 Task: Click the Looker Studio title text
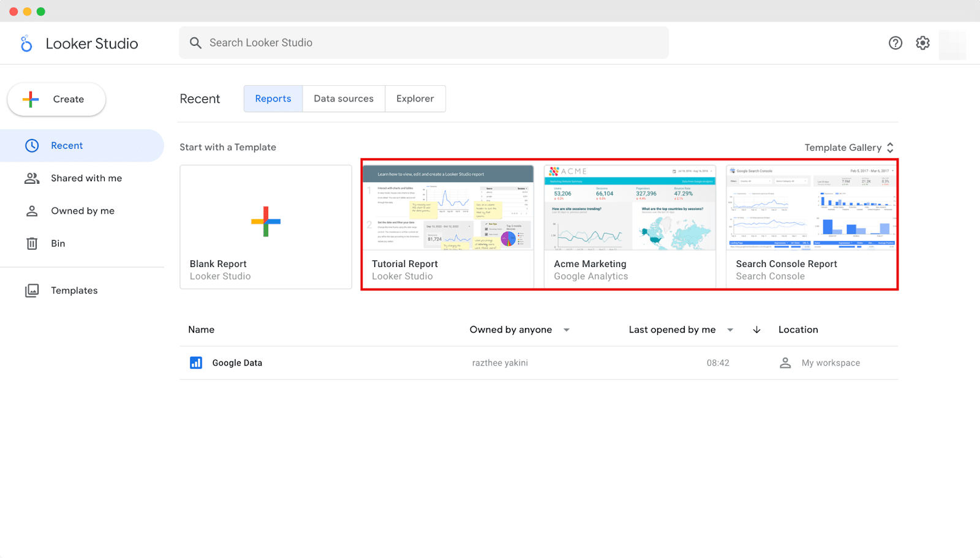pos(92,43)
